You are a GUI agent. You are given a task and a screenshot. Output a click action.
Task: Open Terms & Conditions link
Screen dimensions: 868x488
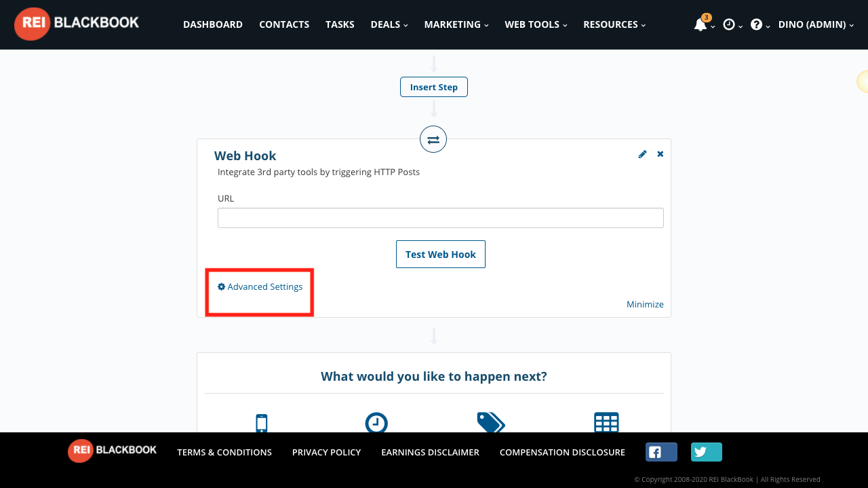224,452
